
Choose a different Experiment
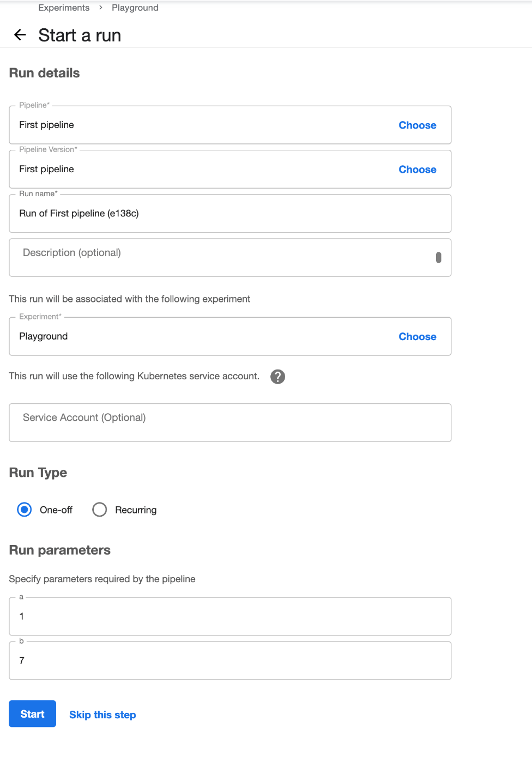[418, 337]
